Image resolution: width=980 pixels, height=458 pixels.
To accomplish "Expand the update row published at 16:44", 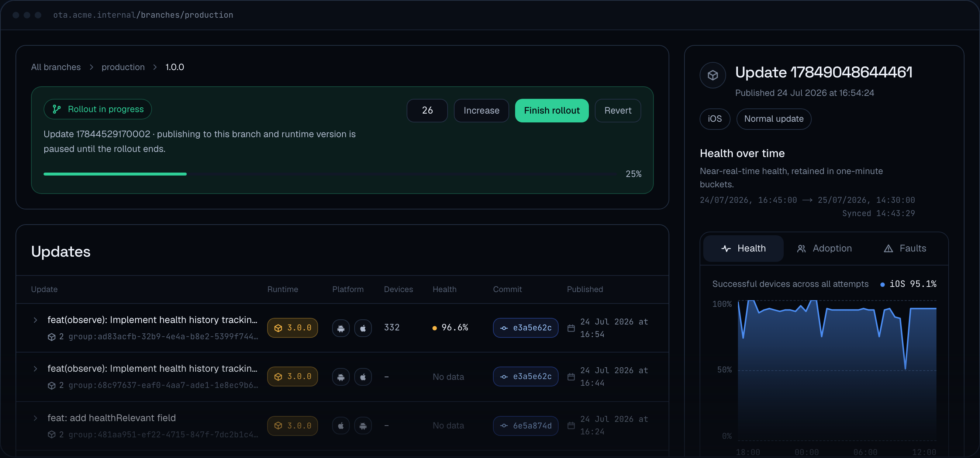I will click(35, 369).
